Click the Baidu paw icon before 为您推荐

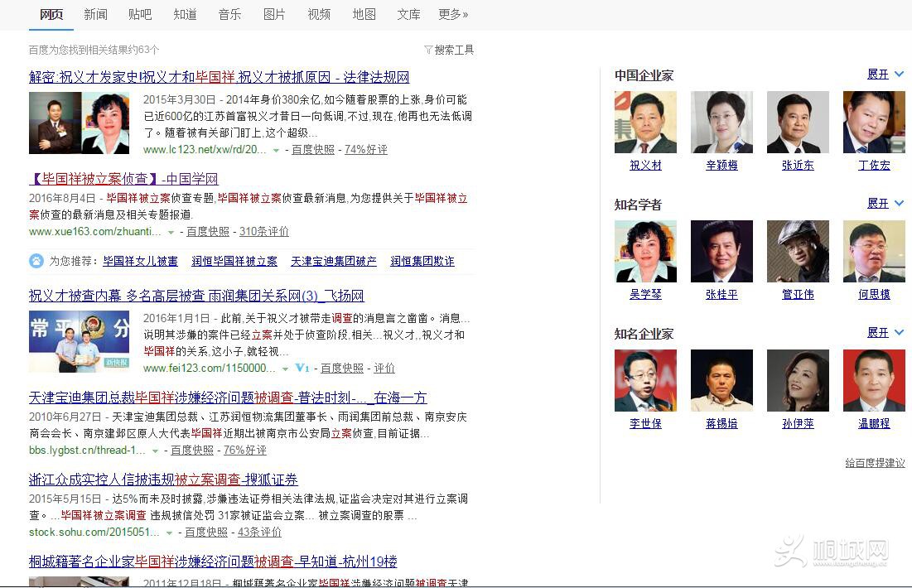tap(36, 261)
